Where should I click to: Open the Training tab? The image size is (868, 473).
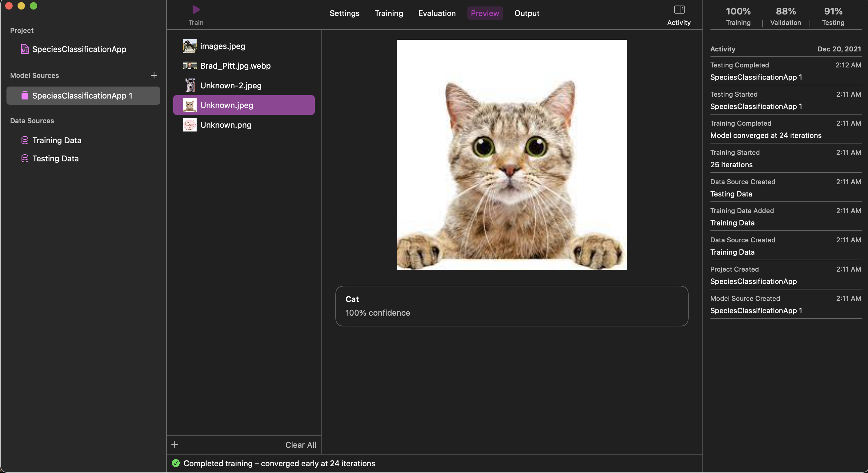tap(389, 13)
